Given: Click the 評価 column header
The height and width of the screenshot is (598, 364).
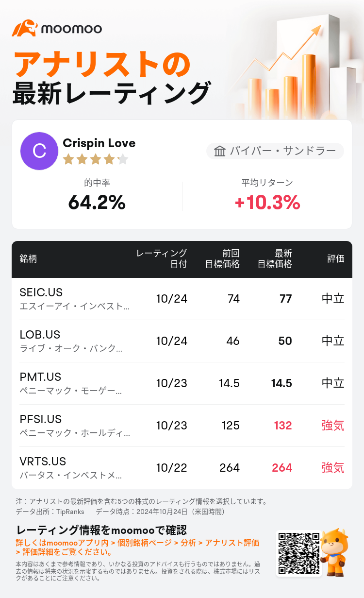Looking at the screenshot, I should tap(336, 259).
